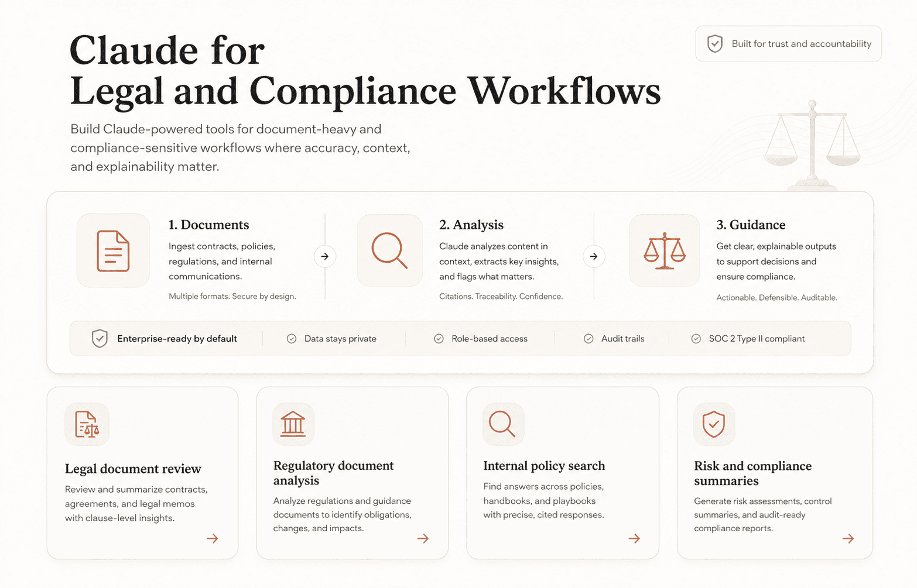Click 'Ingest contracts, policies' description text
Viewport: 917px width, 588px height.
click(221, 262)
